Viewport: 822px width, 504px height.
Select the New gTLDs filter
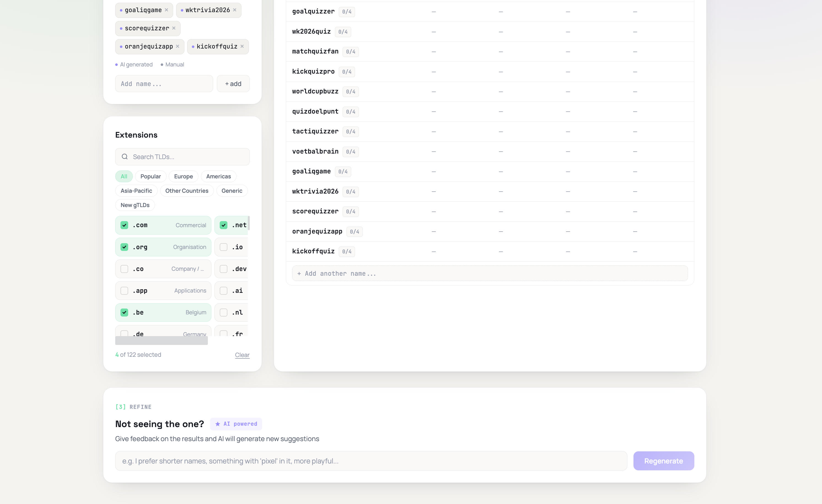pyautogui.click(x=135, y=205)
